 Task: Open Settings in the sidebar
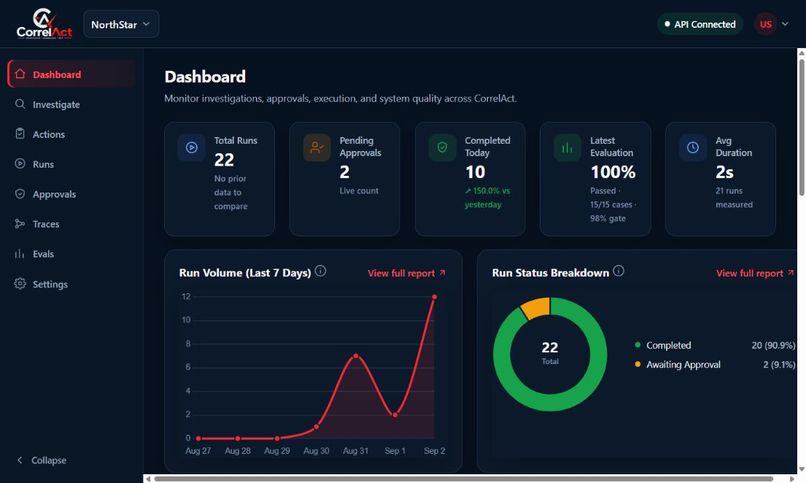tap(71, 284)
